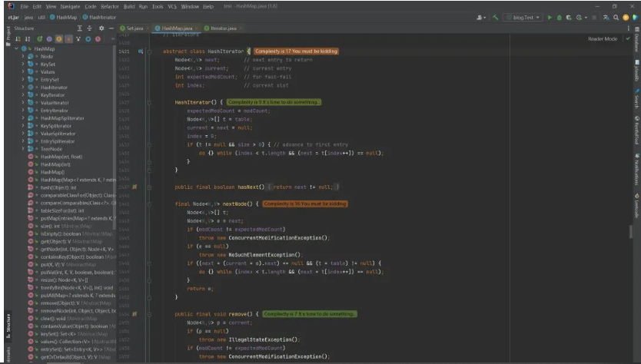Click gutter override marker at line 1421

point(141,51)
